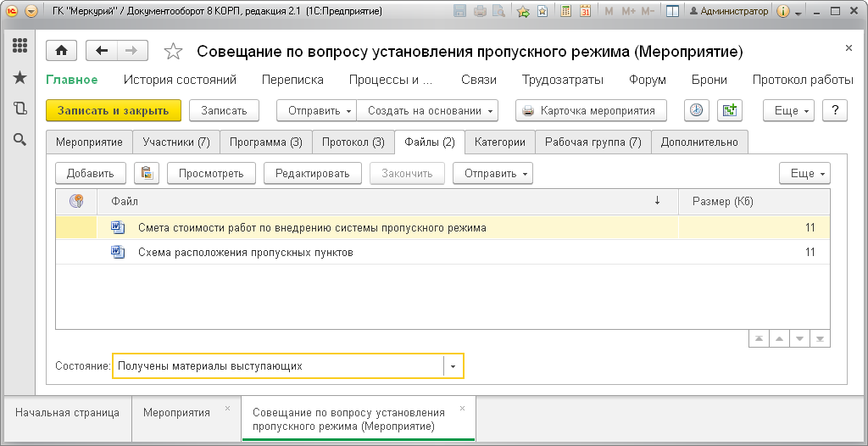The height and width of the screenshot is (446, 868).
Task: Open Переписка section
Action: point(292,80)
